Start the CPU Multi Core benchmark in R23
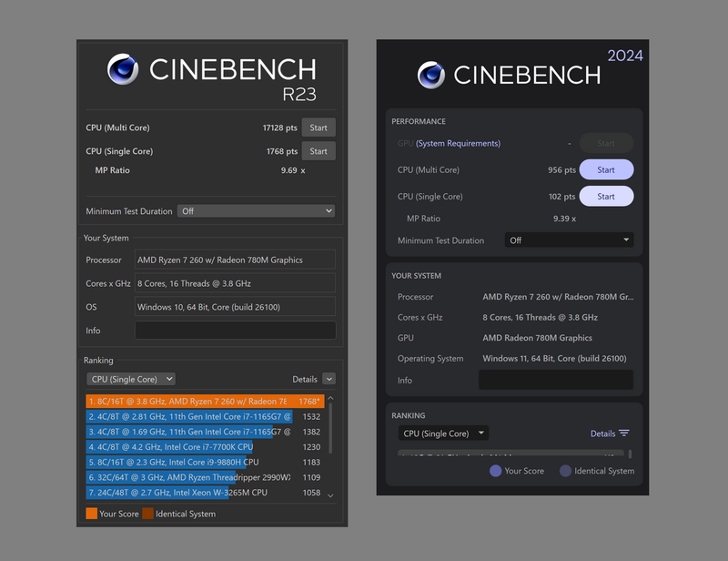 click(x=318, y=127)
